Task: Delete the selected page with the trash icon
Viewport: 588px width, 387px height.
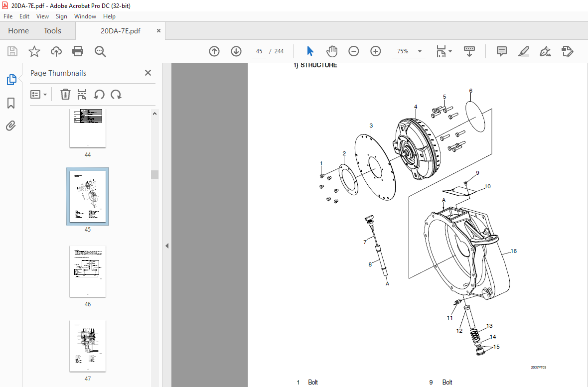Action: 65,95
